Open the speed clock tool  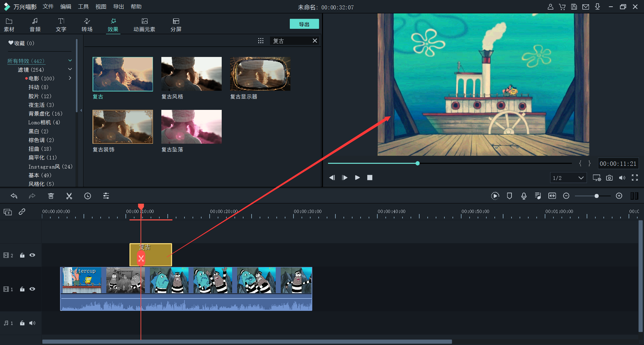(x=88, y=196)
